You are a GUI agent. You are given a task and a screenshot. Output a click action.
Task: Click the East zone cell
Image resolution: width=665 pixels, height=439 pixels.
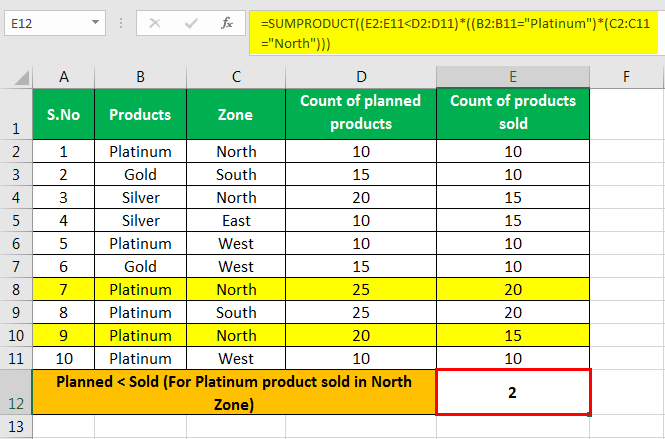(236, 221)
